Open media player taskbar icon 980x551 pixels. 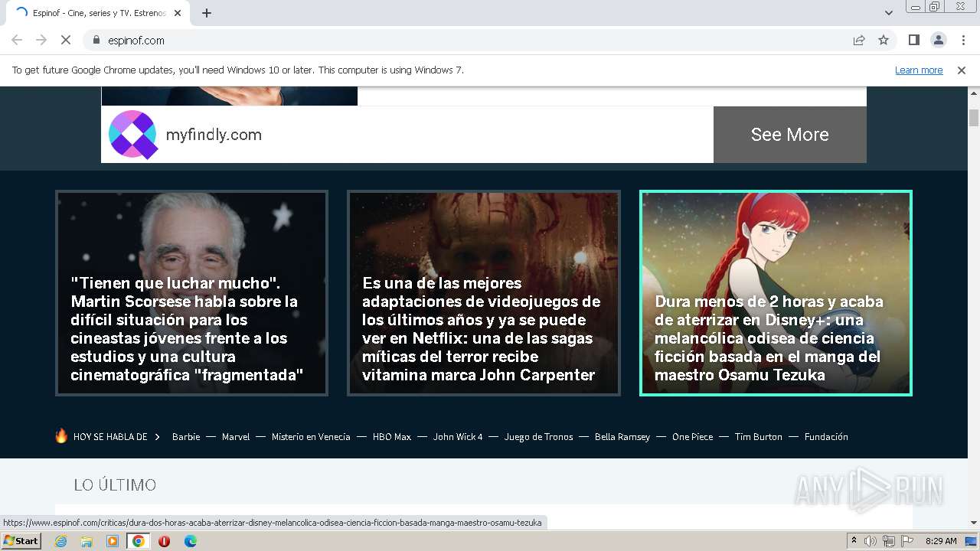[113, 541]
